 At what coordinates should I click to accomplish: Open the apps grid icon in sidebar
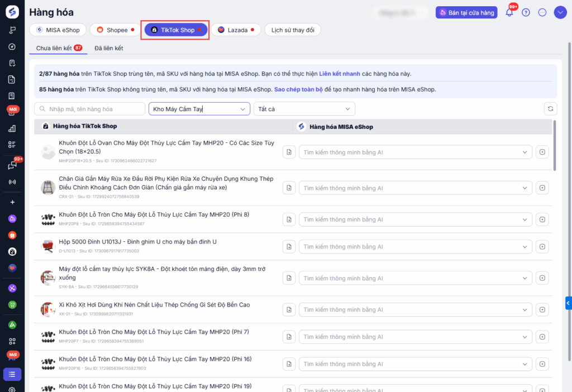(12, 341)
